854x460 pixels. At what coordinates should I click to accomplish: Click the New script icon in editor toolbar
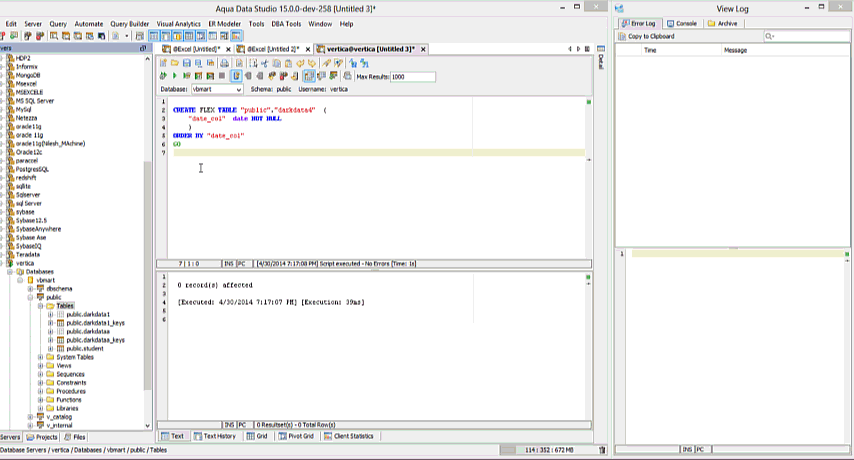(x=163, y=63)
